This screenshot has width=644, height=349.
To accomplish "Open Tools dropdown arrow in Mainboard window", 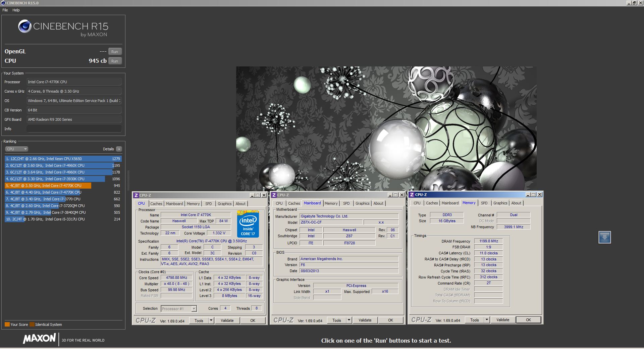I will [x=349, y=320].
